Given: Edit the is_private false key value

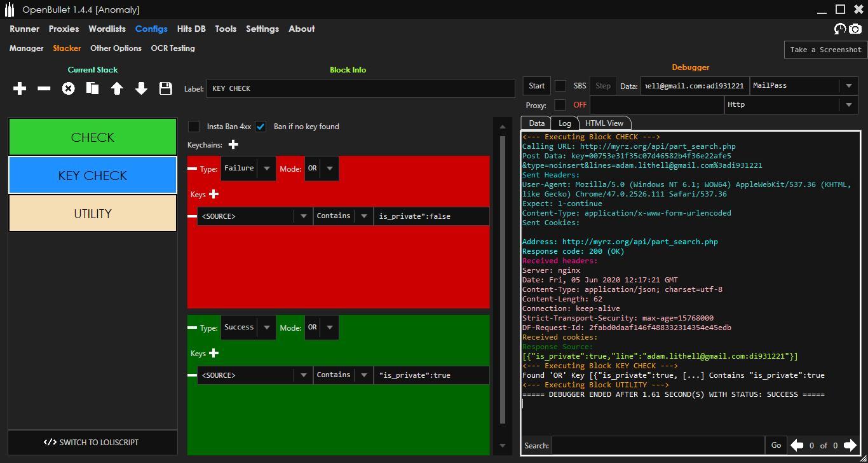Looking at the screenshot, I should click(x=431, y=216).
